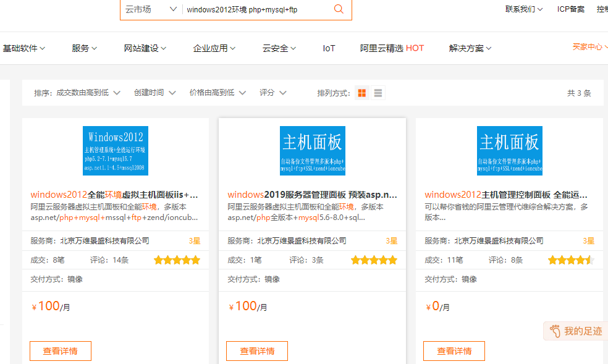The height and width of the screenshot is (364, 608).
Task: Expand the 云安全 category menu
Action: coord(279,48)
